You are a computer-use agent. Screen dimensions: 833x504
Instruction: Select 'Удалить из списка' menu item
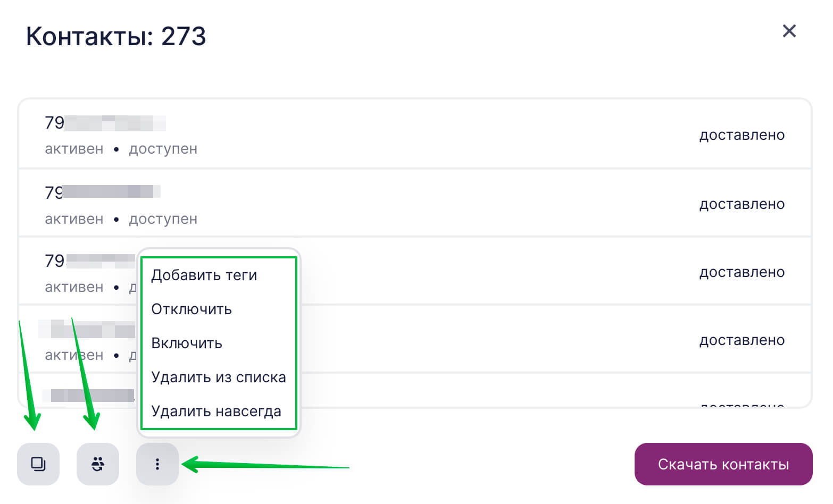click(x=219, y=377)
